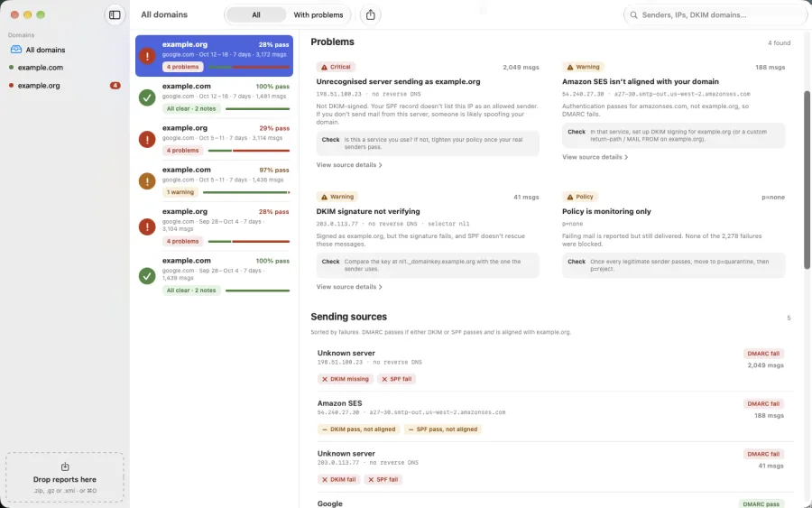Click the Amazon SES source name

(340, 403)
